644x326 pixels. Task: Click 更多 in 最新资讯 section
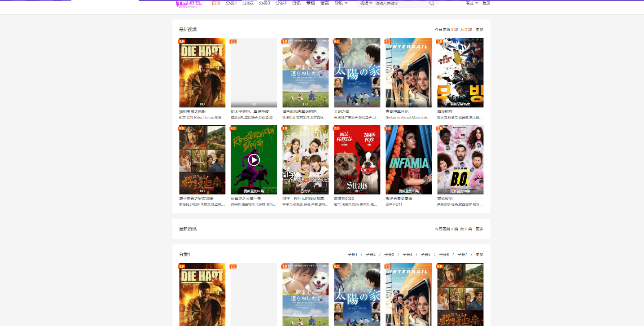[x=480, y=229]
